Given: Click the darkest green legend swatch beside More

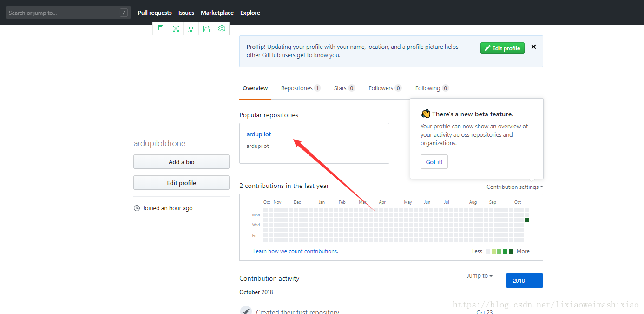Looking at the screenshot, I should (511, 251).
